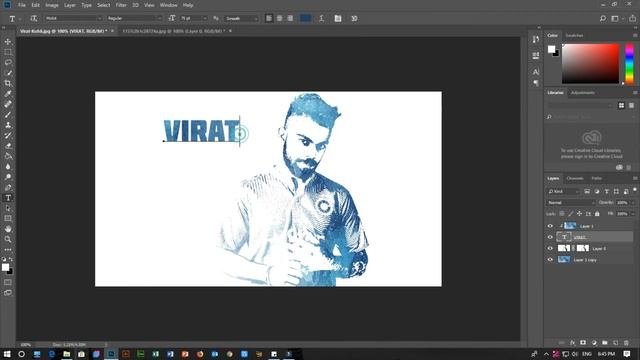Select the Path Selection tool
640x360 pixels.
8,208
